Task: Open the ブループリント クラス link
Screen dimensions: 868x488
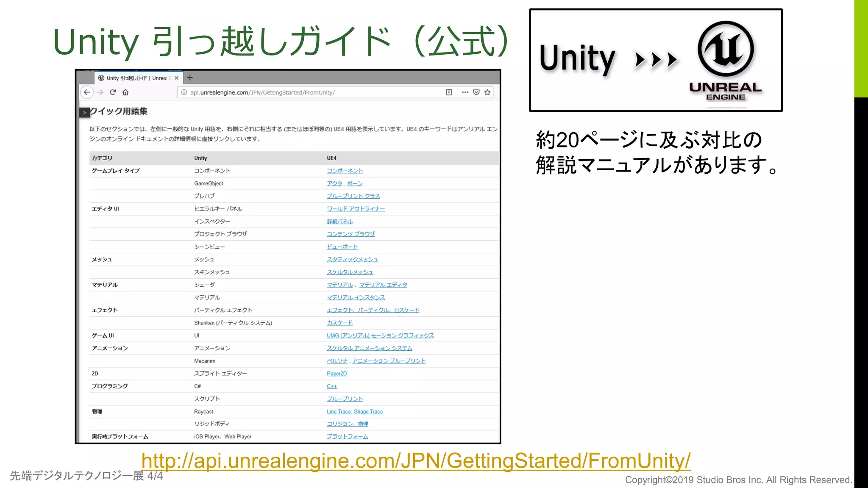Action: [353, 196]
